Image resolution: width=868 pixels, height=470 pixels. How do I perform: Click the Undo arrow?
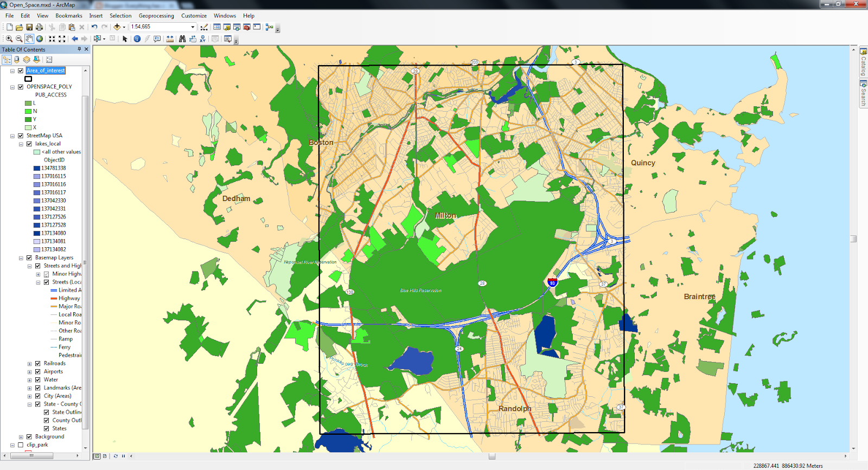[x=94, y=27]
